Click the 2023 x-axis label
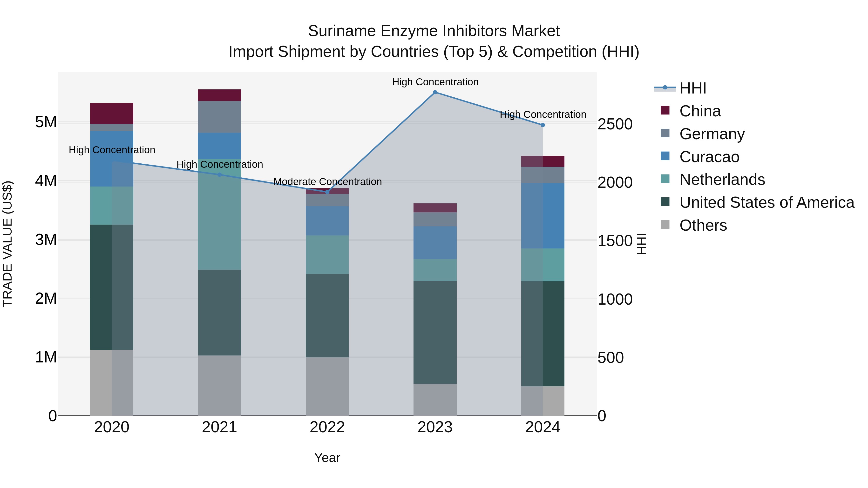Viewport: 868px width, 488px height. [435, 427]
